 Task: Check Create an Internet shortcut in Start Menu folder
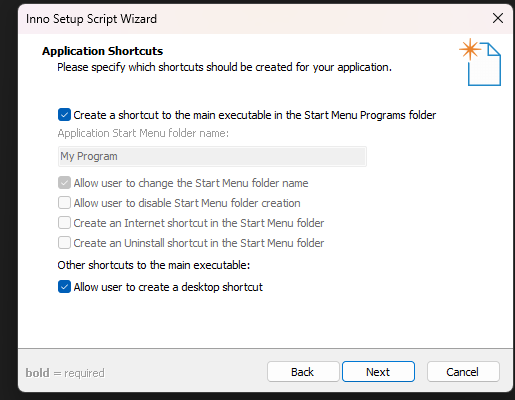(64, 223)
